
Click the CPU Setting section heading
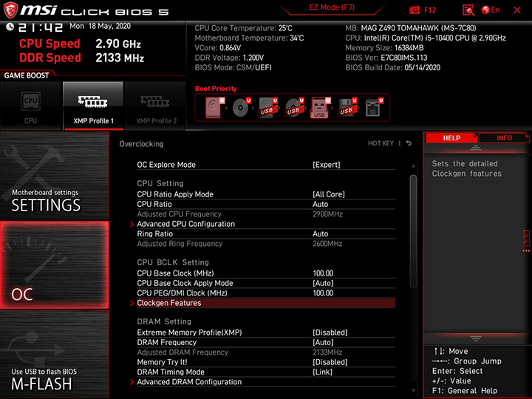click(x=160, y=183)
